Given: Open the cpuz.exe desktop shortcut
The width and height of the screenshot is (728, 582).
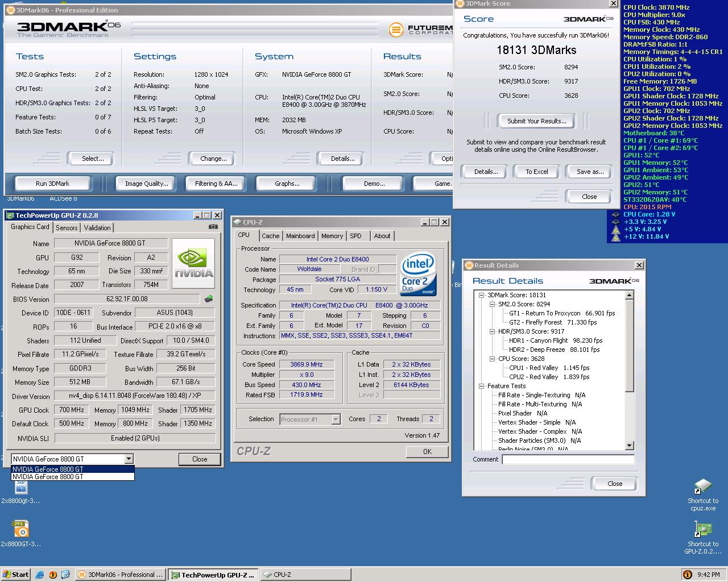Looking at the screenshot, I should (x=703, y=487).
